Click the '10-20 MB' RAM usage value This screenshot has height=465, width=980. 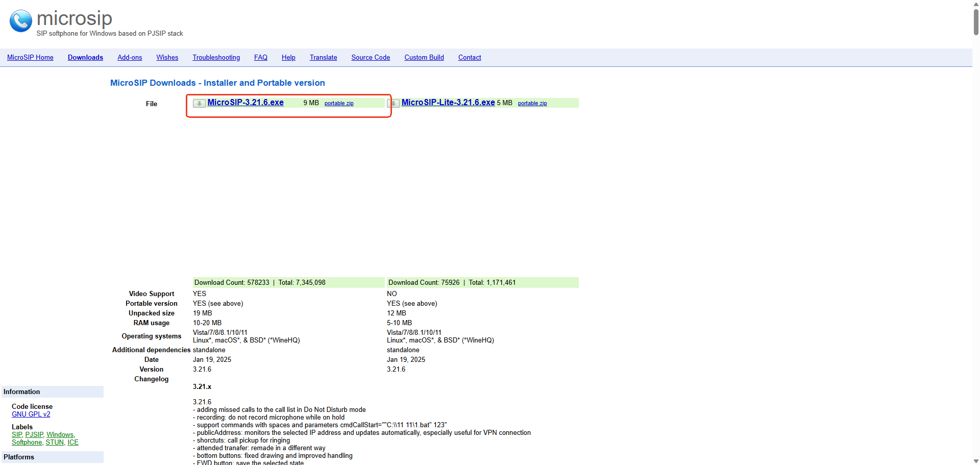coord(207,323)
